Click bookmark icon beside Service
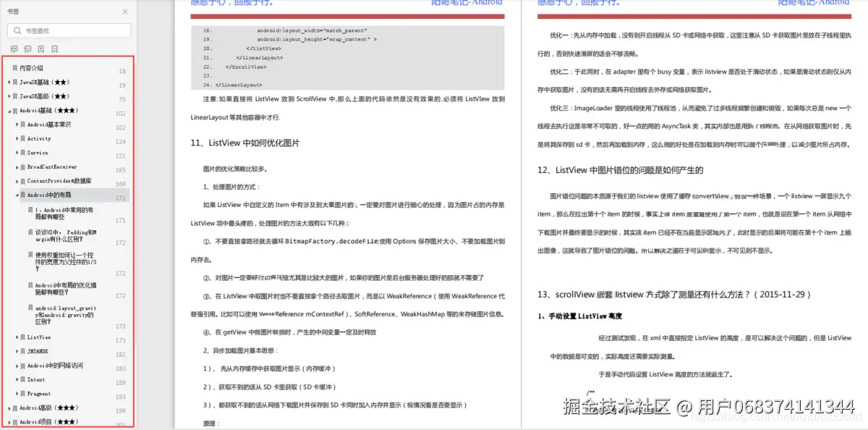The width and height of the screenshot is (868, 430). coord(23,153)
